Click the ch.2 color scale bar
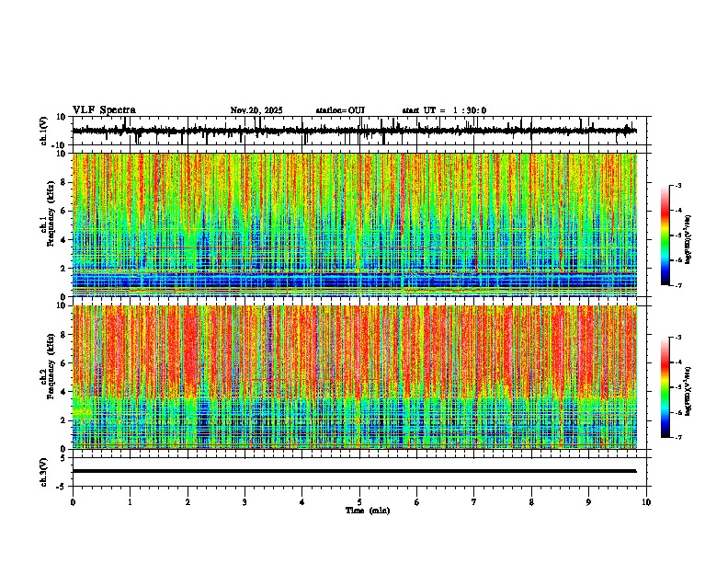Viewport: 728px width, 563px height. [665, 387]
